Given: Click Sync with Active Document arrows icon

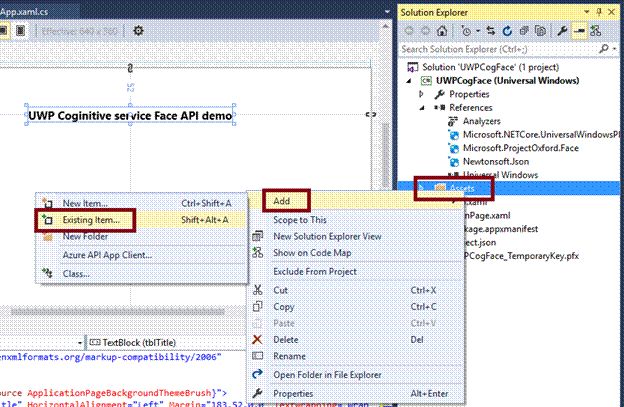Looking at the screenshot, I should [491, 31].
